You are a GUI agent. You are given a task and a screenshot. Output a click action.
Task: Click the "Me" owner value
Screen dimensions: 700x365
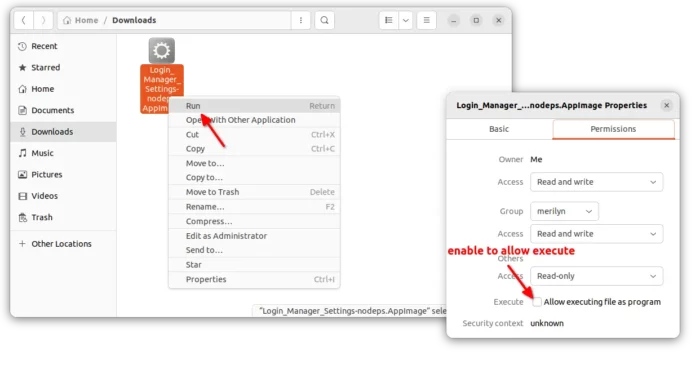pyautogui.click(x=536, y=159)
